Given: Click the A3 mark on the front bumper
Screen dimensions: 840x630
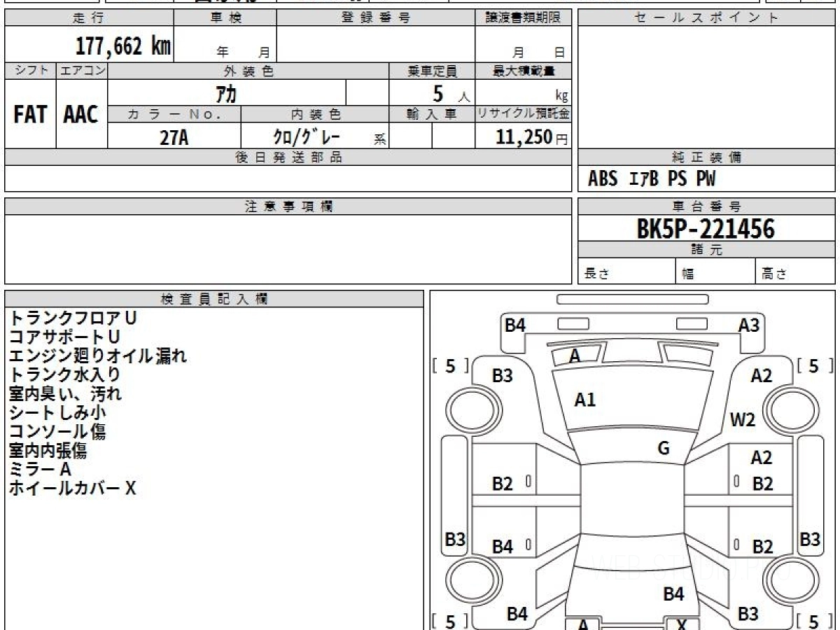Looking at the screenshot, I should (x=749, y=325).
